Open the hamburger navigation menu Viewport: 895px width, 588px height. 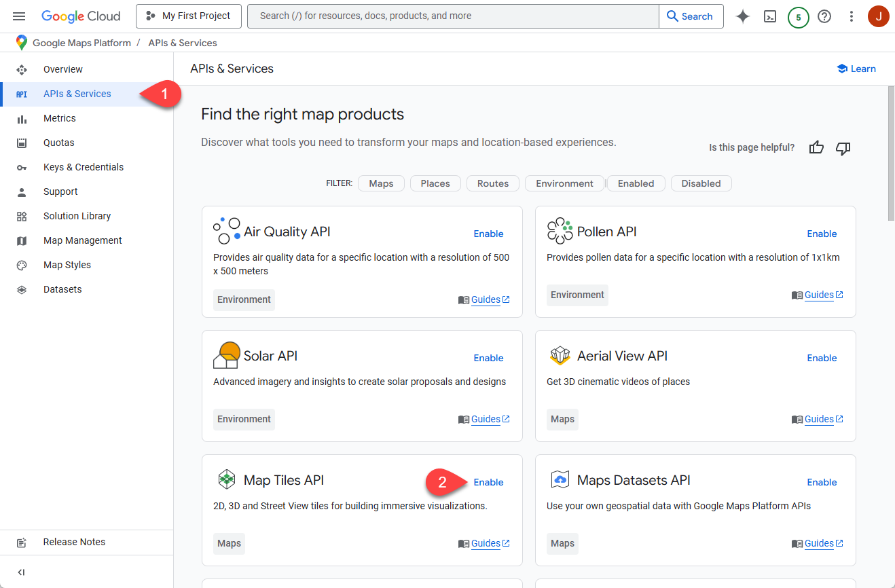[19, 16]
